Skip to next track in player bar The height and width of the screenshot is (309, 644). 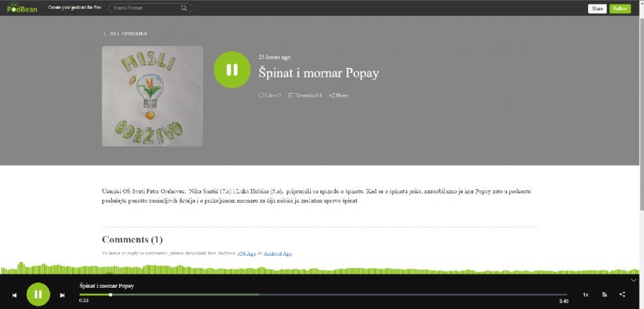[x=62, y=295]
